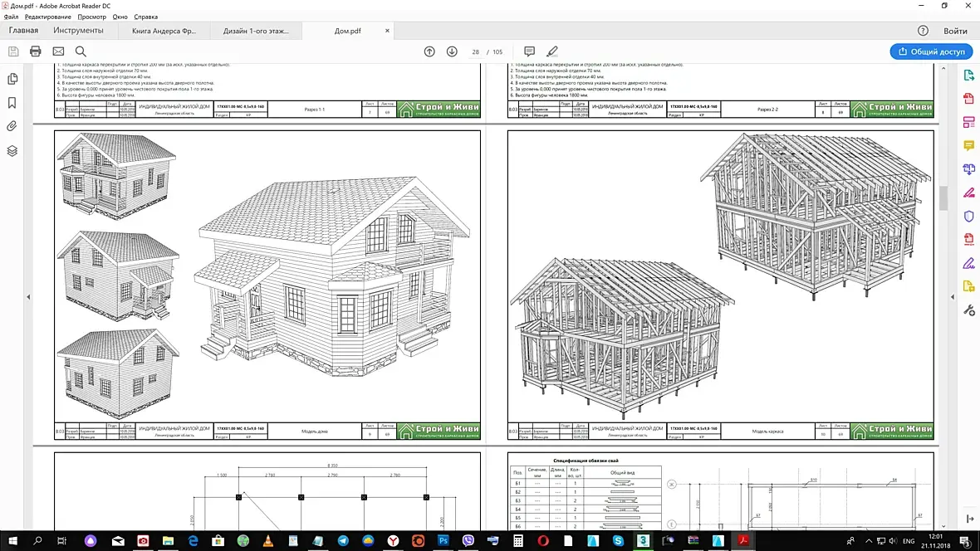Open bookmarks panel in left sidebar

pos(12,102)
